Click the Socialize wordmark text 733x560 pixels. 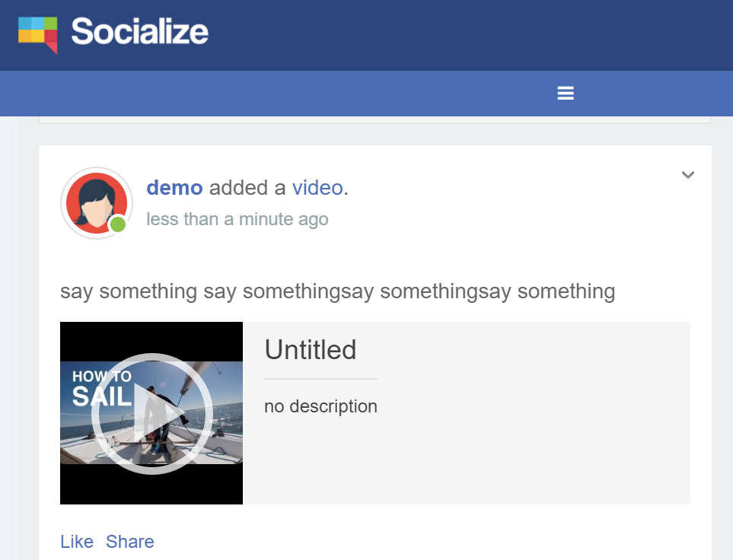point(140,32)
